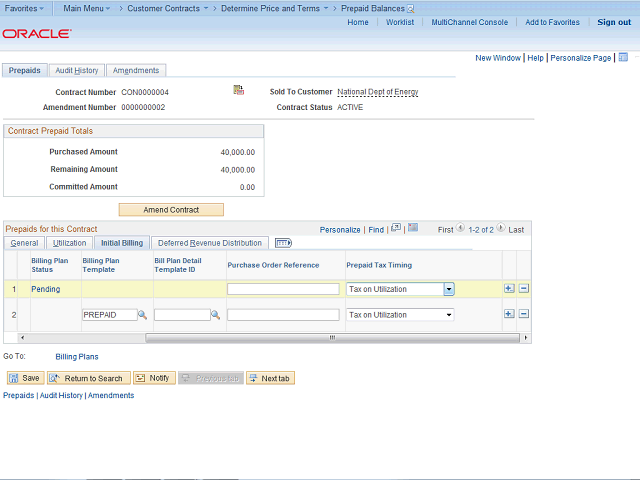Select the Utilization grid tab
Viewport: 640px width, 480px height.
[69, 243]
